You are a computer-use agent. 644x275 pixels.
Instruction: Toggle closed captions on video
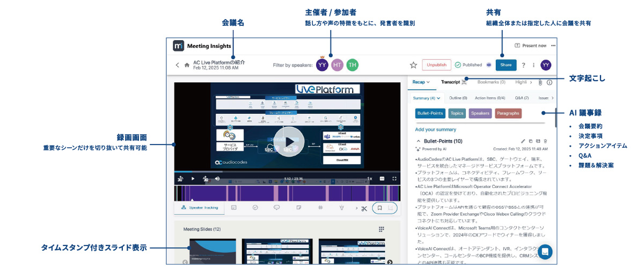click(382, 178)
